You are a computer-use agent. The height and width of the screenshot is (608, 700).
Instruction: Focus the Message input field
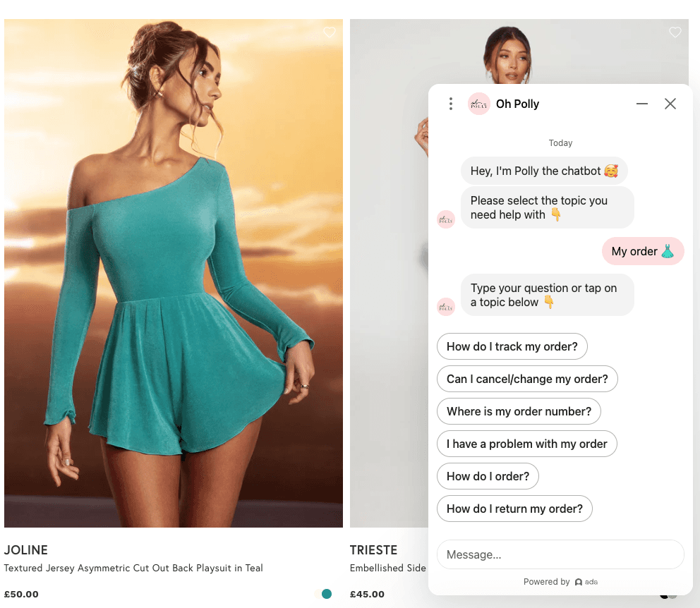tap(560, 554)
